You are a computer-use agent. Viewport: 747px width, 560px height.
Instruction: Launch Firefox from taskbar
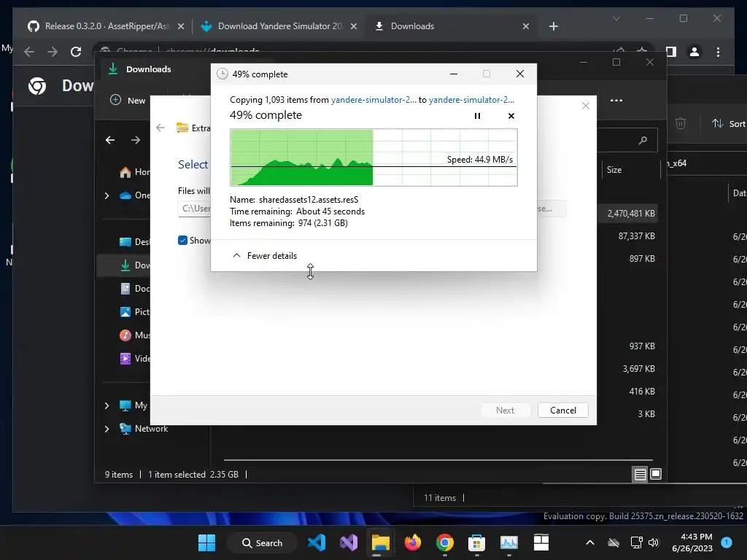tap(413, 542)
